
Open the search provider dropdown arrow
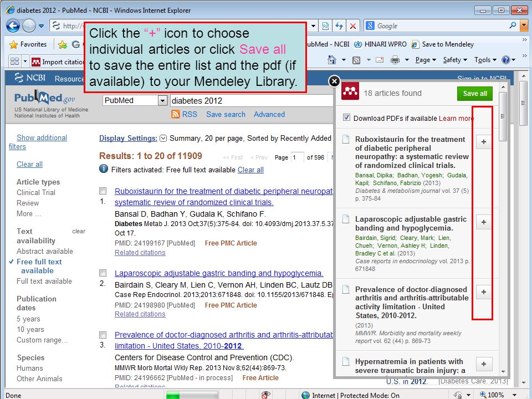[x=524, y=25]
